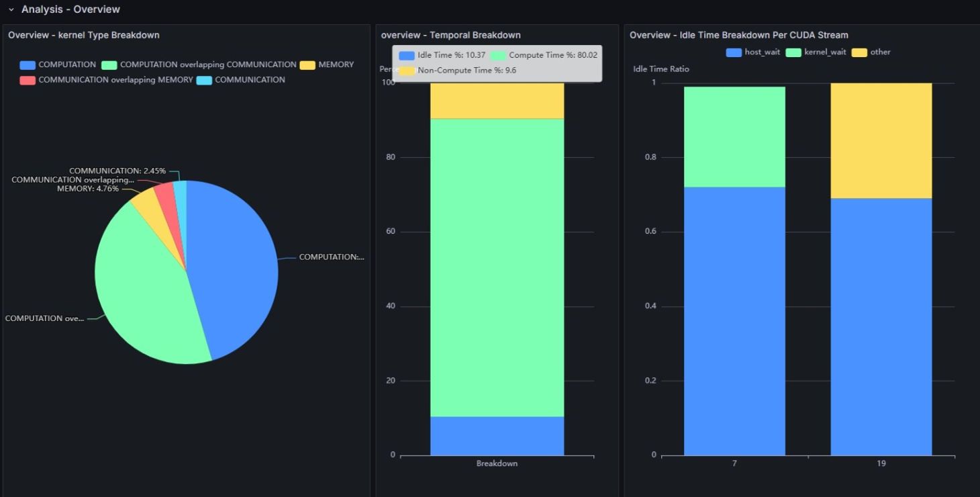Screen dimensions: 980x497
Task: Click the yellow 'other' segment of stream 19
Action: point(881,141)
